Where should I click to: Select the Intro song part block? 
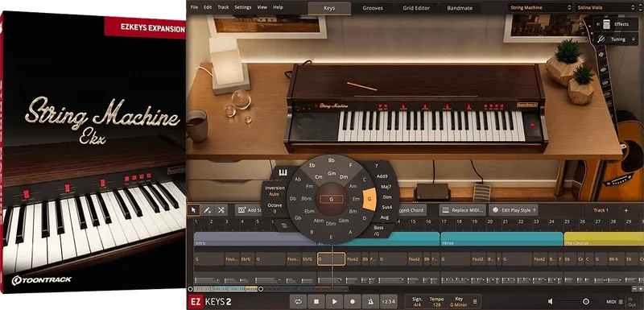pyautogui.click(x=254, y=238)
